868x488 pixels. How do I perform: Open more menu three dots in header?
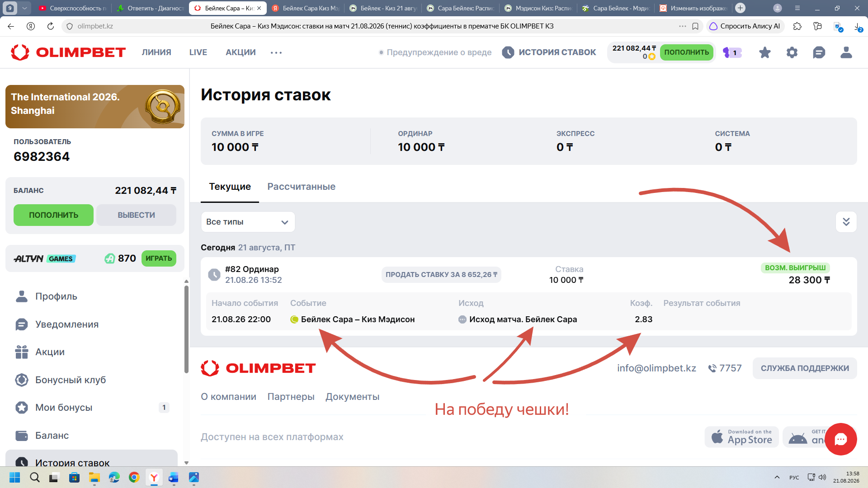point(276,52)
